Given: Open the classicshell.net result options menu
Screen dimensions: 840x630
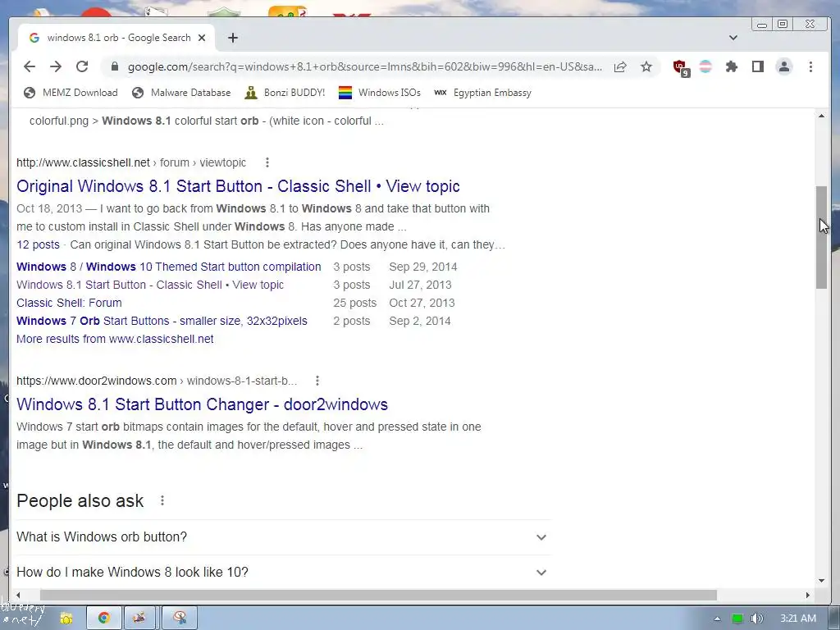Looking at the screenshot, I should 267,162.
